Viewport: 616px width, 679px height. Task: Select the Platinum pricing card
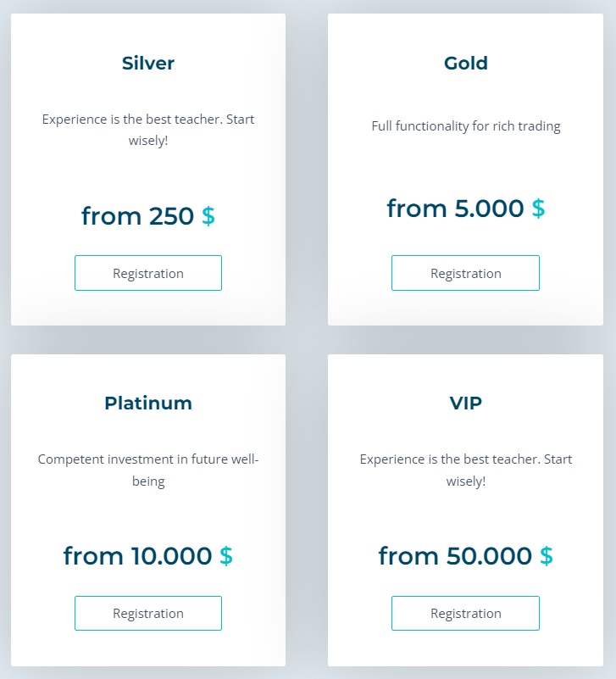click(x=148, y=509)
